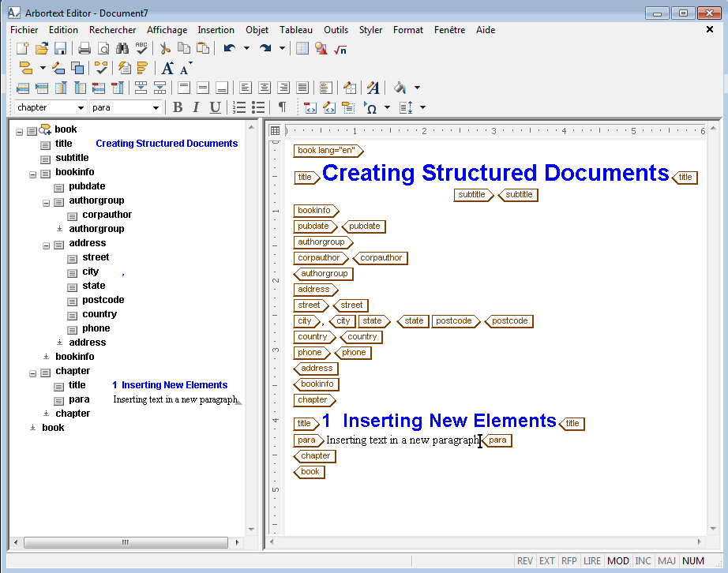Open the para element dropdown
Viewport: 728px width, 573px height.
tap(156, 107)
